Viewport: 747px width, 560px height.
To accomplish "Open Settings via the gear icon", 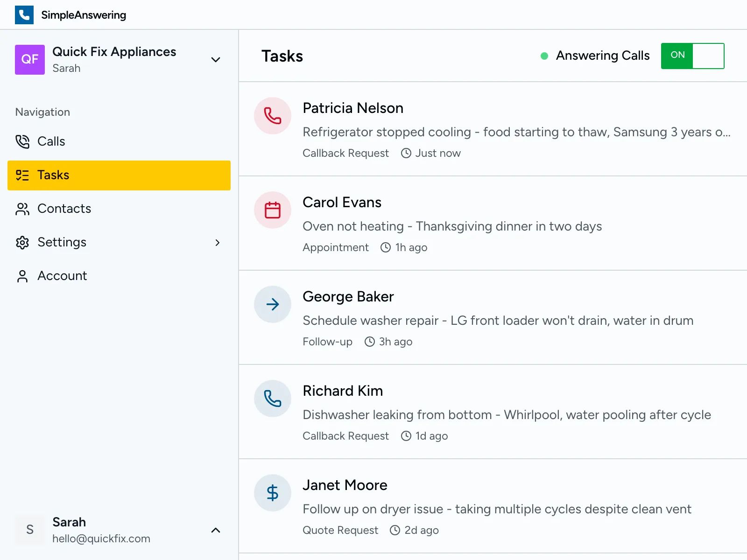I will pyautogui.click(x=22, y=242).
